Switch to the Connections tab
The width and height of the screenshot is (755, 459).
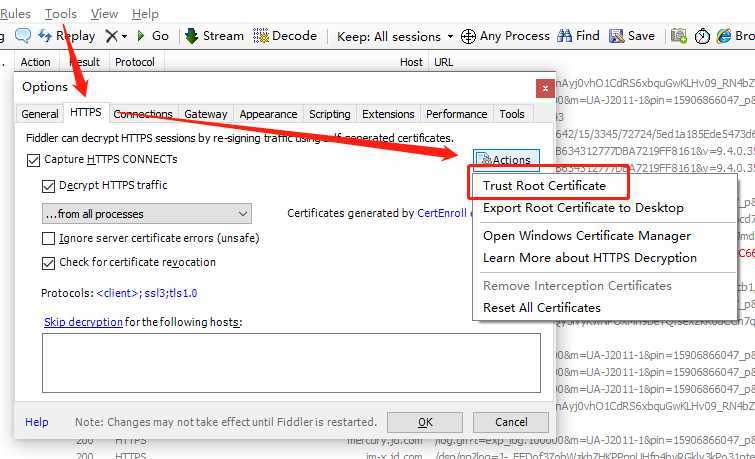tap(143, 114)
